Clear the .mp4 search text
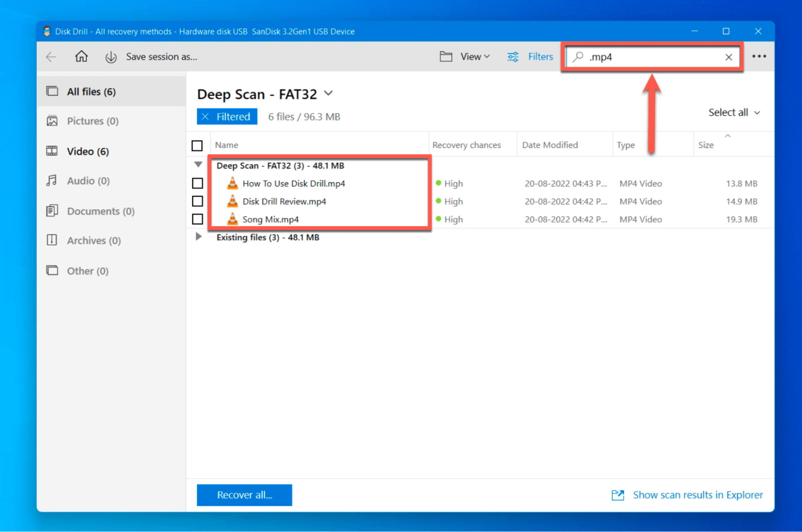The width and height of the screenshot is (802, 532). 729,57
